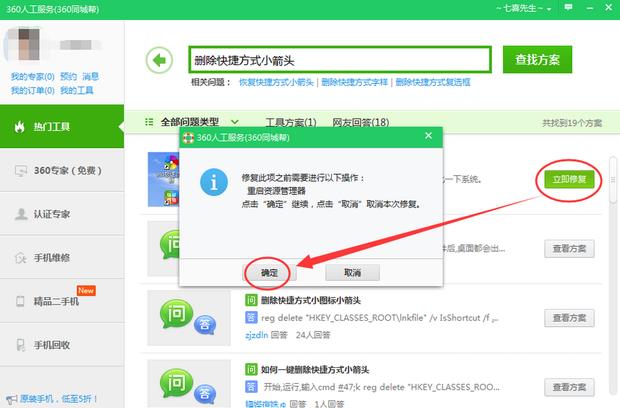Open the result 删除快捷方式小图标小箭头

click(x=311, y=300)
